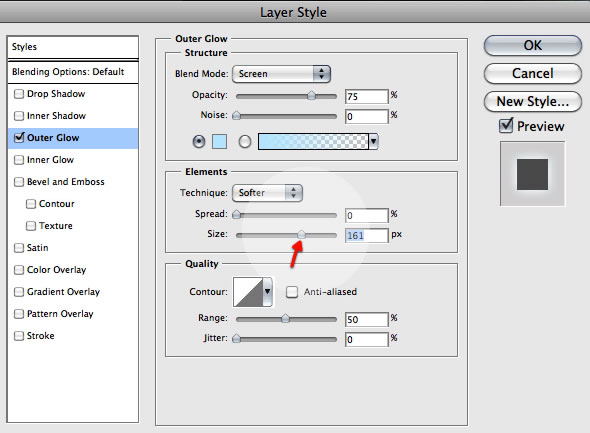The height and width of the screenshot is (433, 590).
Task: Uncheck the Outer Glow checkbox
Action: click(18, 138)
